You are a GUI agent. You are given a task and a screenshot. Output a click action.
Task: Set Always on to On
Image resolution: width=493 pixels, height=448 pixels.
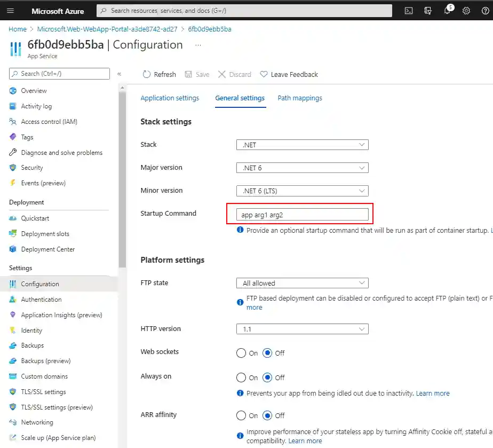coord(241,378)
